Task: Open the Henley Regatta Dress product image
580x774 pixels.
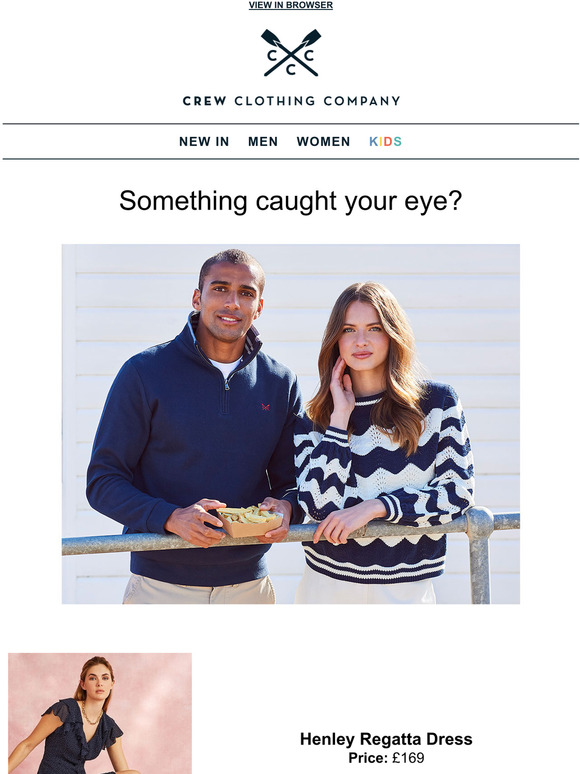Action: pos(100,713)
